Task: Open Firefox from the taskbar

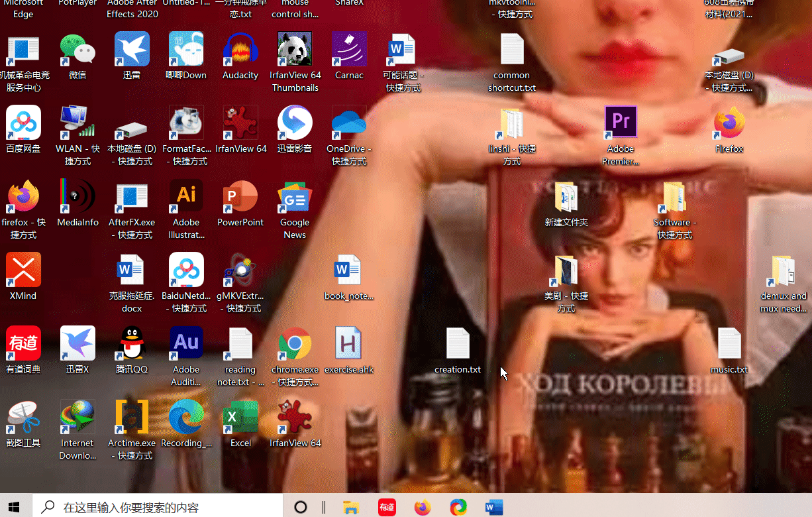Action: 423,508
